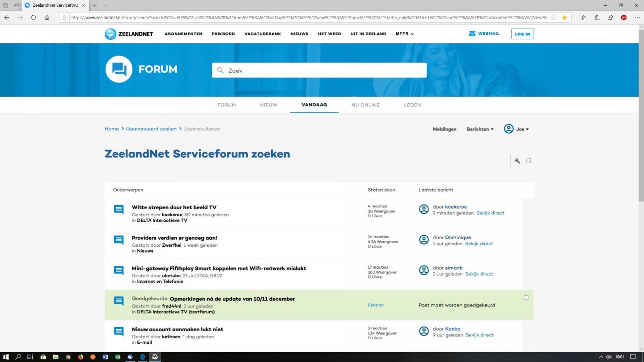Viewport: 644px width, 362px height.
Task: Switch to the LEDEN tab
Action: click(412, 105)
